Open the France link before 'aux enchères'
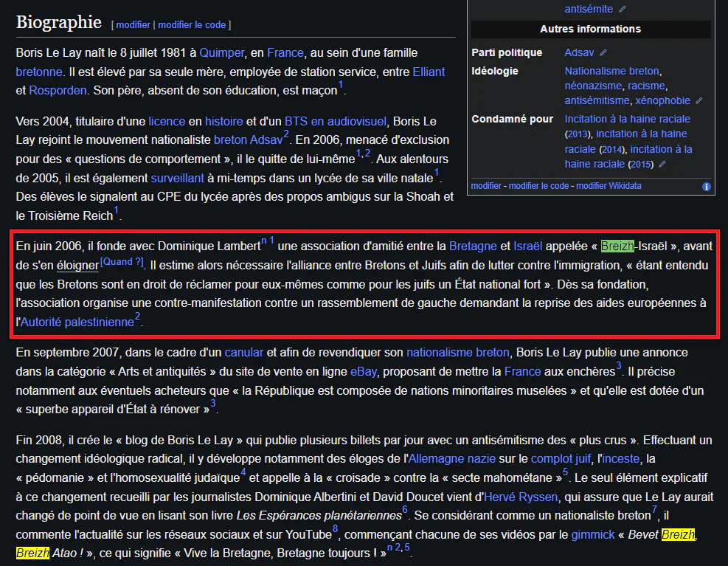Viewport: 728px width, 566px height. coord(522,371)
